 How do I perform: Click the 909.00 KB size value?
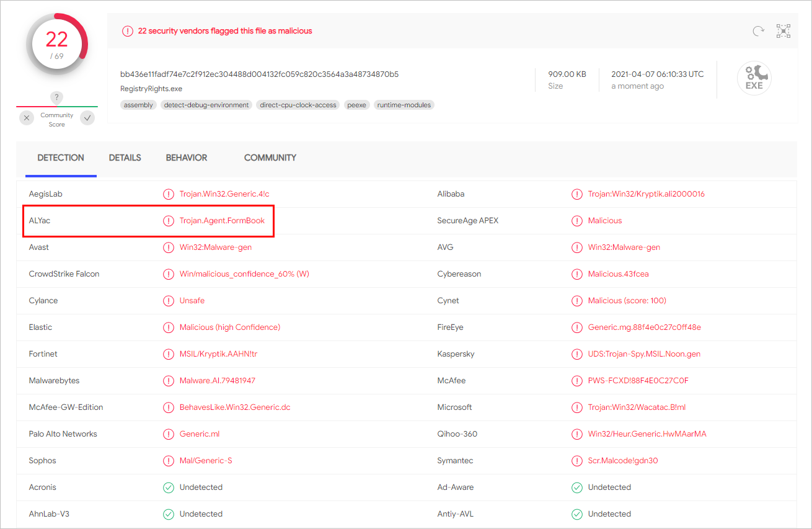pos(567,74)
